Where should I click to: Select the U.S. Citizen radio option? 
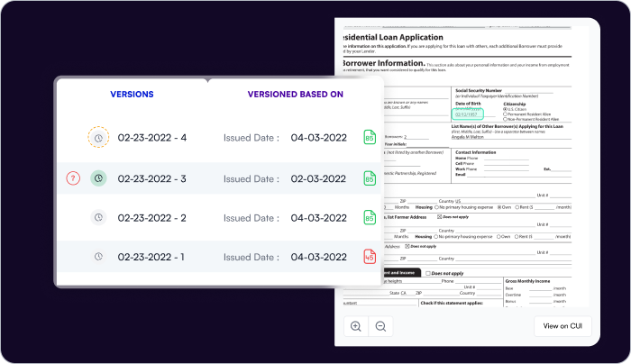click(x=506, y=109)
